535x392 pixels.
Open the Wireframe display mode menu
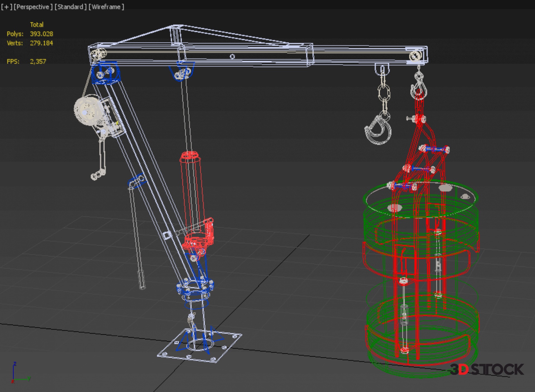tap(106, 7)
